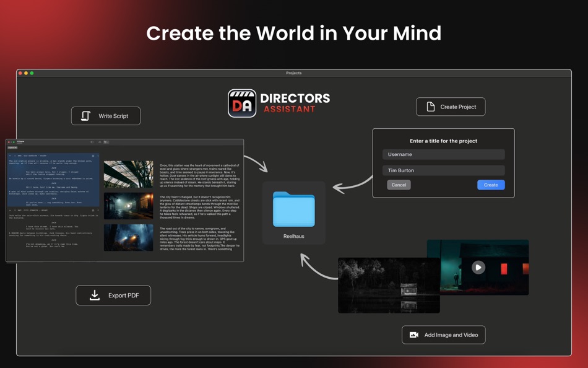
Task: Click the paragraph starting 'The road out of the city'
Action: [x=199, y=239]
